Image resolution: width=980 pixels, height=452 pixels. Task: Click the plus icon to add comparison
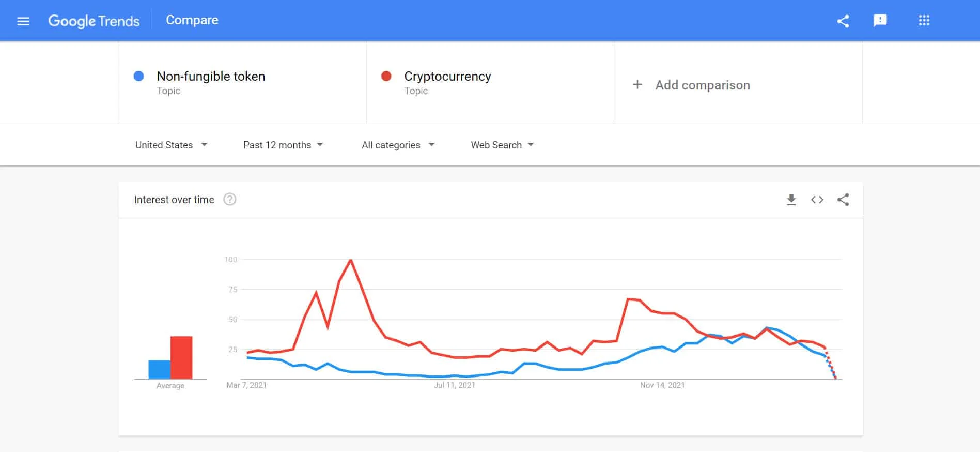click(x=637, y=85)
